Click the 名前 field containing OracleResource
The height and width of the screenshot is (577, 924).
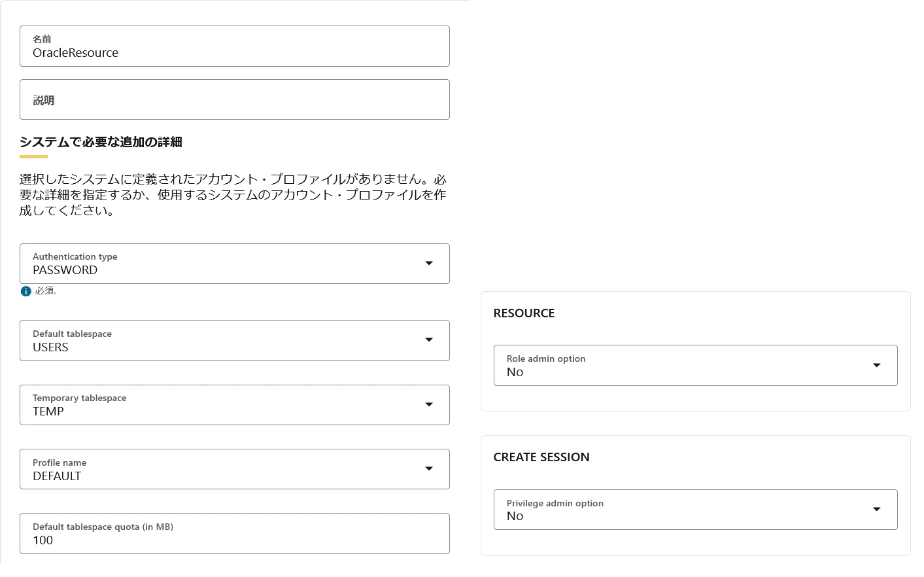point(235,46)
